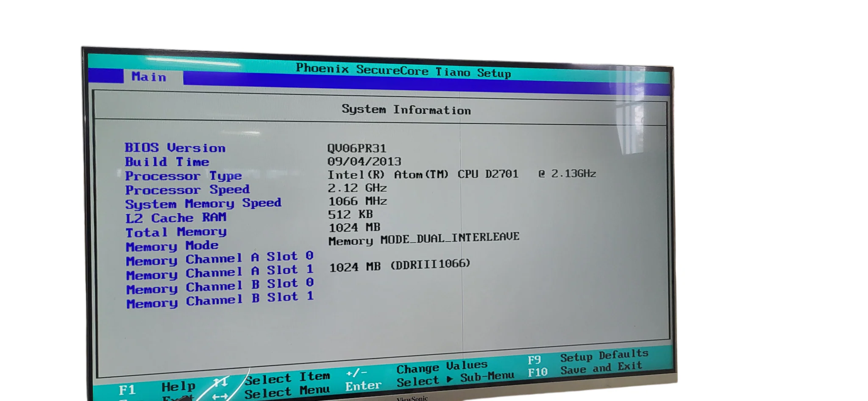Select Memory Channel A Slot 0 row

point(220,258)
